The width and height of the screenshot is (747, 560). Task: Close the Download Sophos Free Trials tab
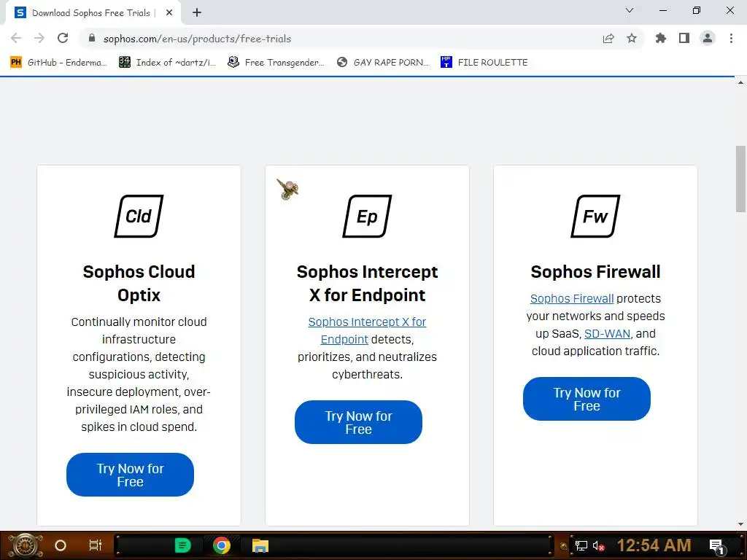click(x=169, y=13)
